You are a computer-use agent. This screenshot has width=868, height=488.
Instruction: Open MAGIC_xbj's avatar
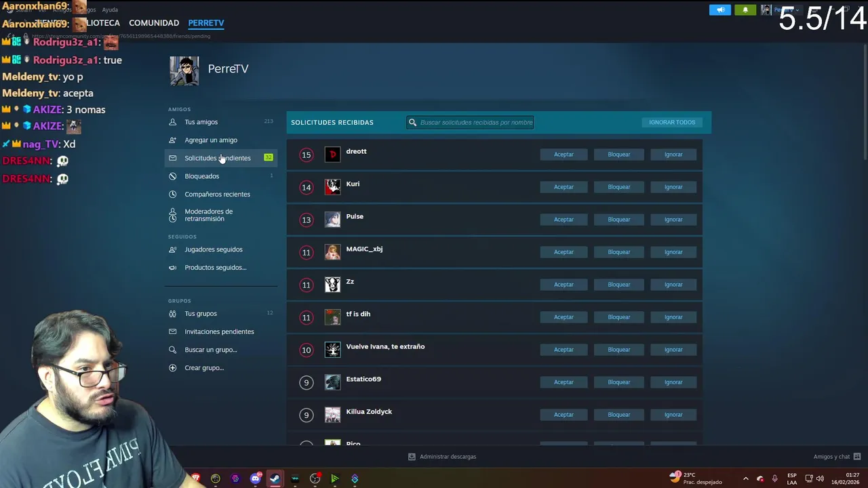[x=332, y=252]
